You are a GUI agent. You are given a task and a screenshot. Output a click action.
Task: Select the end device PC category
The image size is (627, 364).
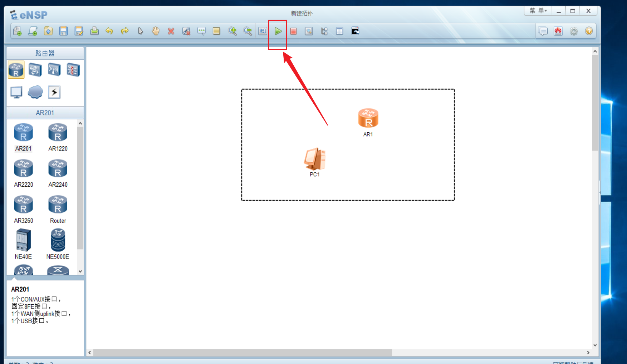(16, 92)
